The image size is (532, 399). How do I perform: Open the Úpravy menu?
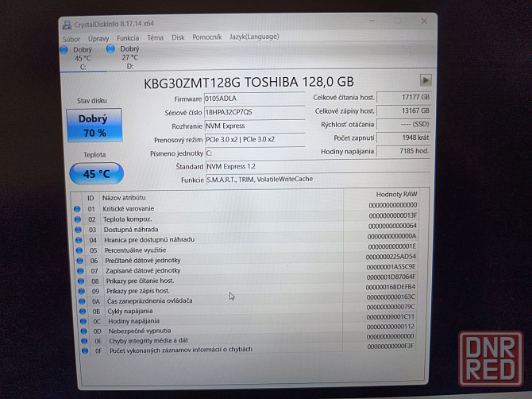98,39
